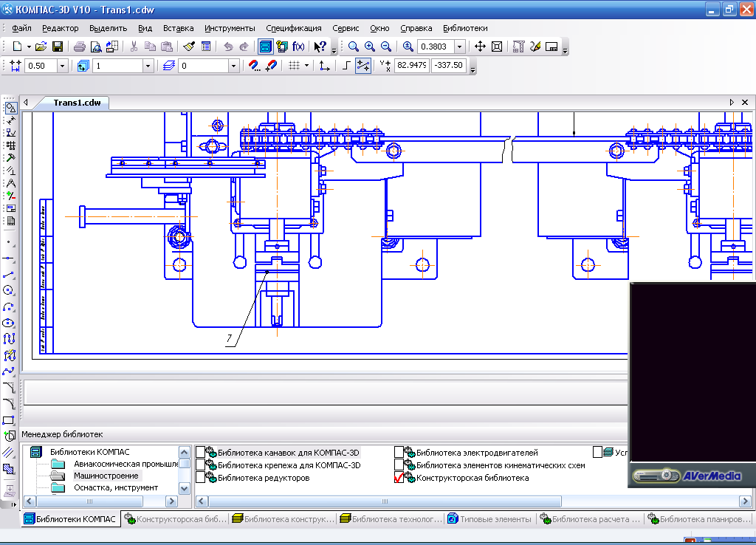The image size is (756, 545).
Task: Check Библиотека крепежа для КОМПАС-3D
Action: (x=201, y=465)
